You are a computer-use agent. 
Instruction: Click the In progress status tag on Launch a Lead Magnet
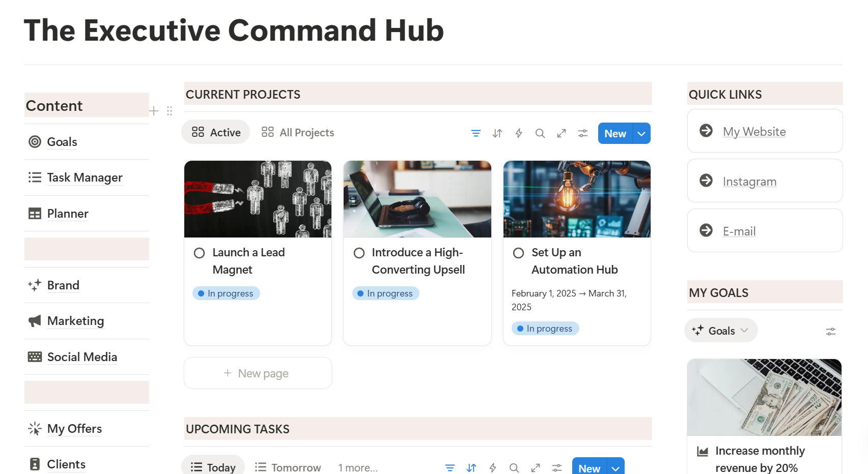(x=226, y=293)
